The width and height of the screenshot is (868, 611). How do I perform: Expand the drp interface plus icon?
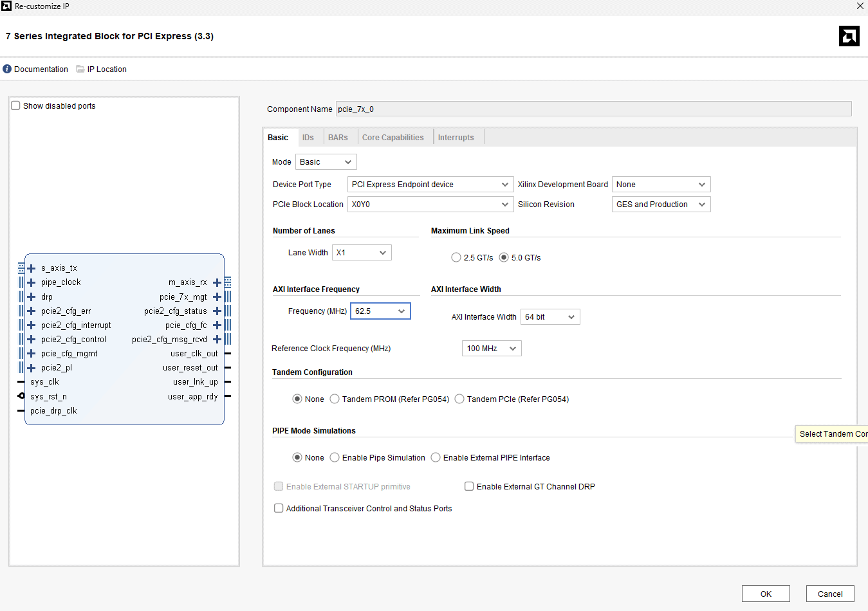(31, 297)
